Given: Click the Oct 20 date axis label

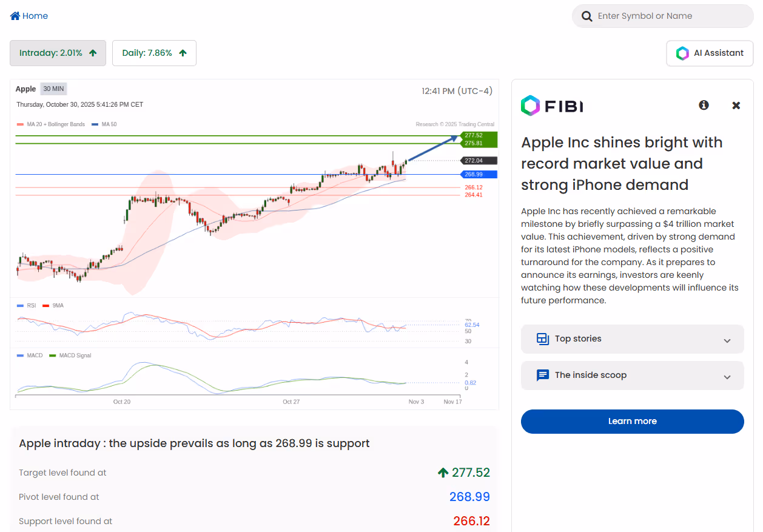Looking at the screenshot, I should coord(122,402).
